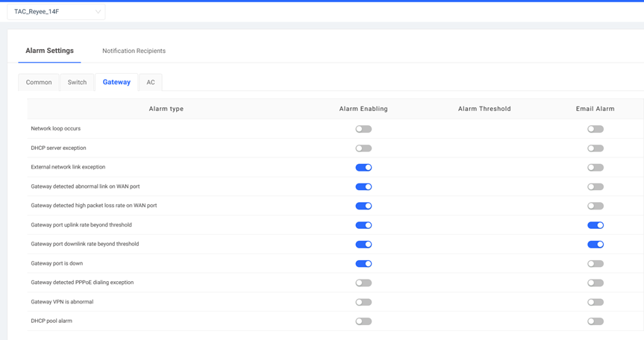
Task: Open the Common alarm sub-tab
Action: click(39, 82)
